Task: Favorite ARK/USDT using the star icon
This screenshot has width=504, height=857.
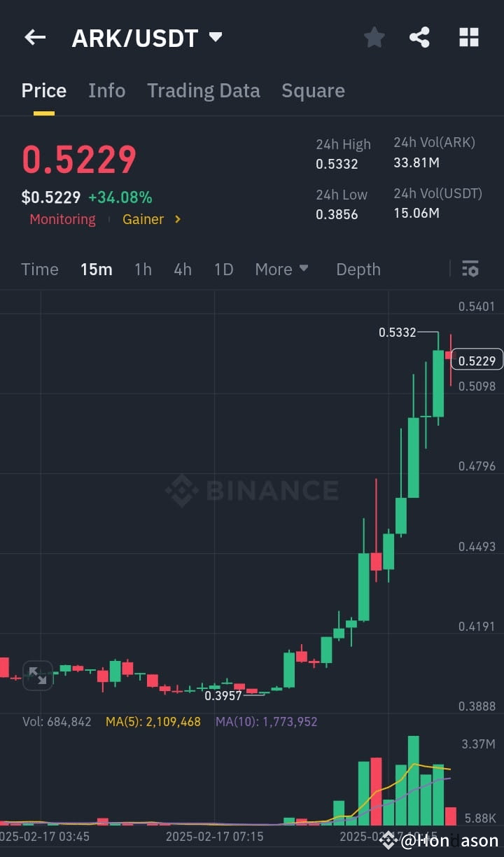Action: (374, 37)
